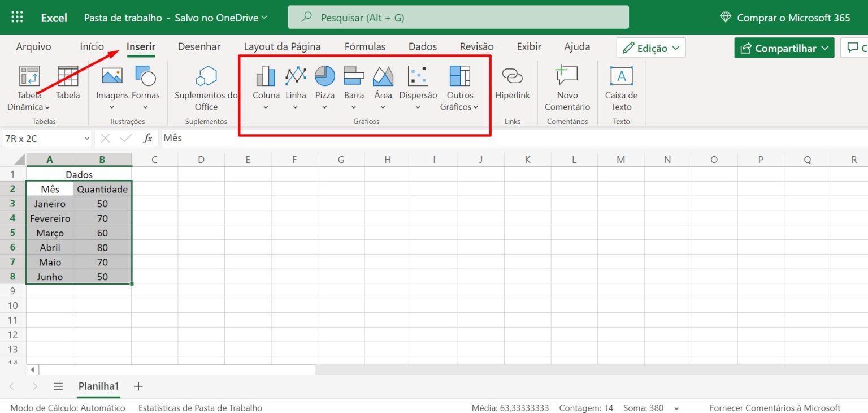868x413 pixels.
Task: Open Fornecer Comentários à Microsoft
Action: pos(774,407)
